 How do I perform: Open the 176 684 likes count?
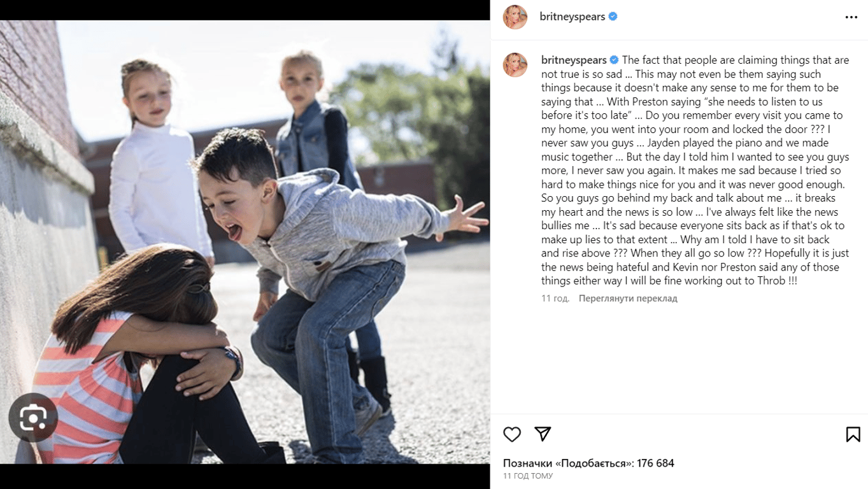pos(655,463)
